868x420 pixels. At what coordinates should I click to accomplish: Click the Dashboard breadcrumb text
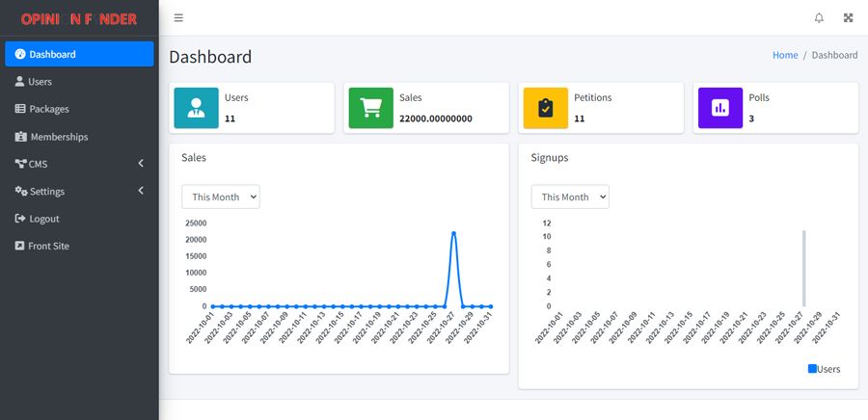click(x=835, y=55)
